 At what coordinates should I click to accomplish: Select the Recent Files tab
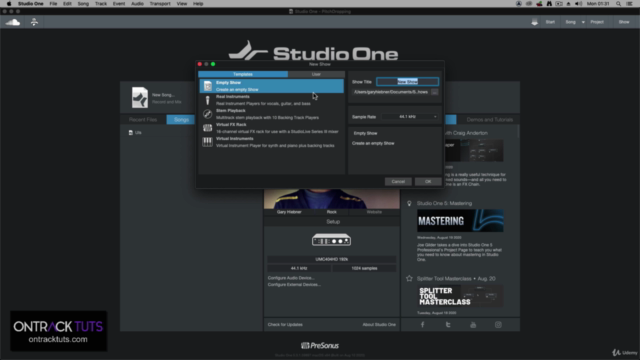143,120
